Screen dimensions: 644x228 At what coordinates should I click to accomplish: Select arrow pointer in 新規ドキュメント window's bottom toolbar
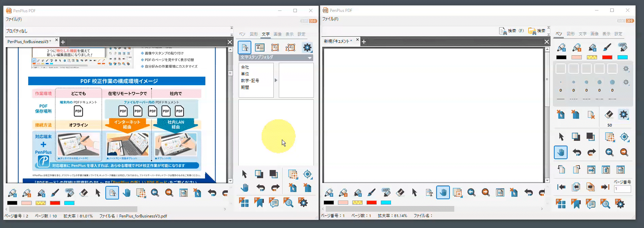coord(414,193)
